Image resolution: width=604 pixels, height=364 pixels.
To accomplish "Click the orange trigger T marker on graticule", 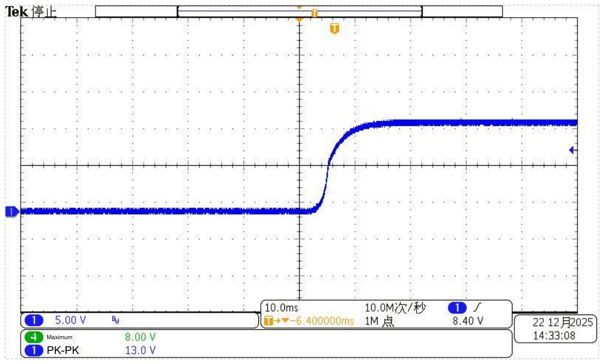I will [x=334, y=28].
